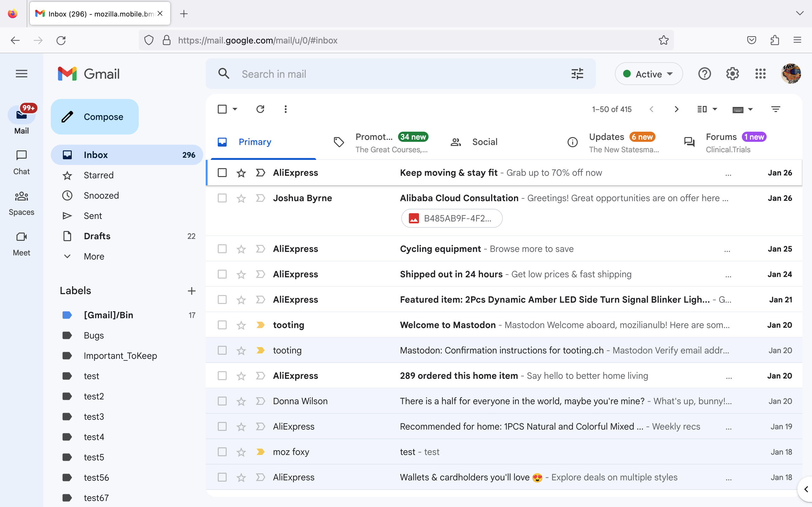Star the Welcome to Mastodon email
The width and height of the screenshot is (812, 507).
tap(241, 325)
